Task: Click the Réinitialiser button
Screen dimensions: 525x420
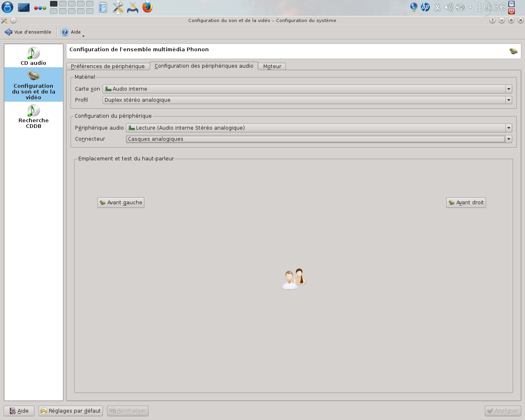Action: [128, 411]
